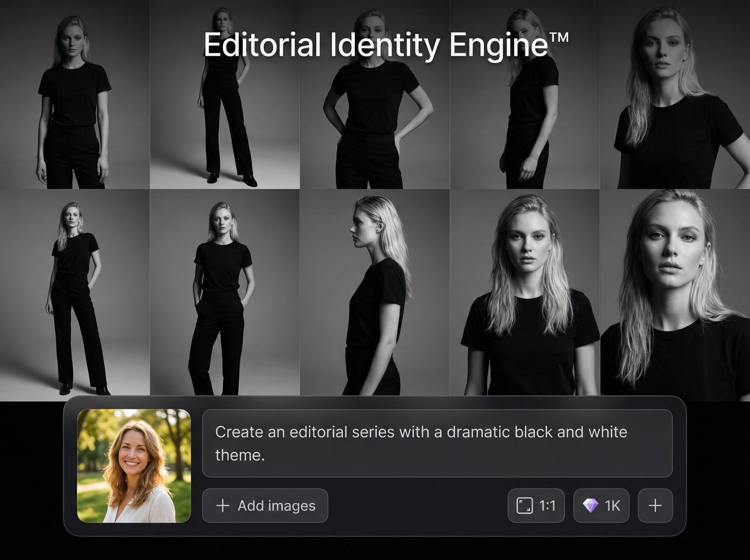Viewport: 750px width, 560px height.
Task: Click into the prompt text field
Action: point(437,443)
